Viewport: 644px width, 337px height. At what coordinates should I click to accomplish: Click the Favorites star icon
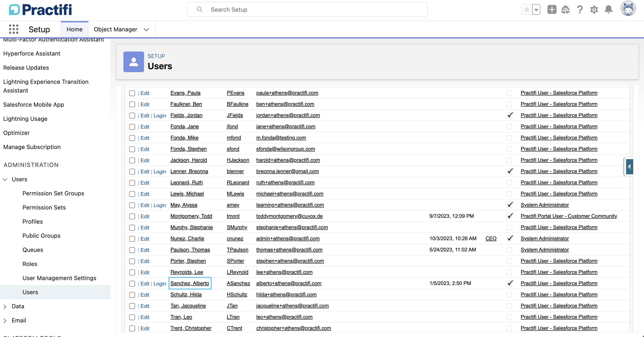tap(526, 10)
